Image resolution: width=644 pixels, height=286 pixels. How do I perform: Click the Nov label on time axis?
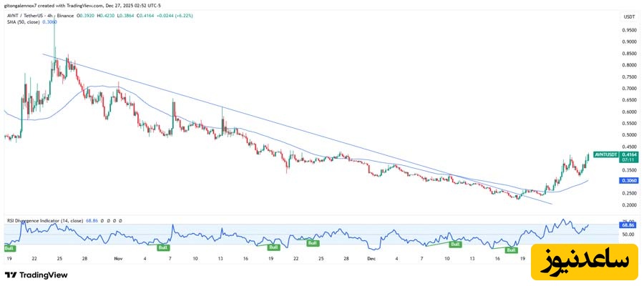(117, 258)
